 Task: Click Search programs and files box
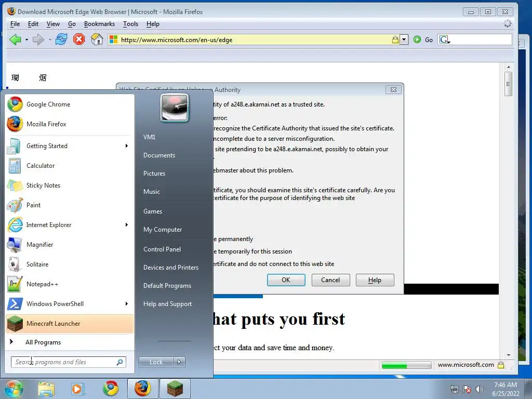(x=68, y=362)
